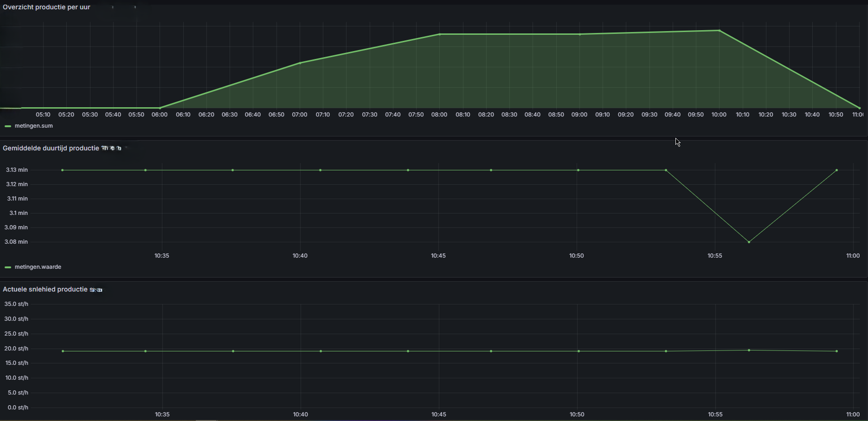Click the second small icon in the top panel header
Image resolution: width=868 pixels, height=421 pixels.
(135, 6)
